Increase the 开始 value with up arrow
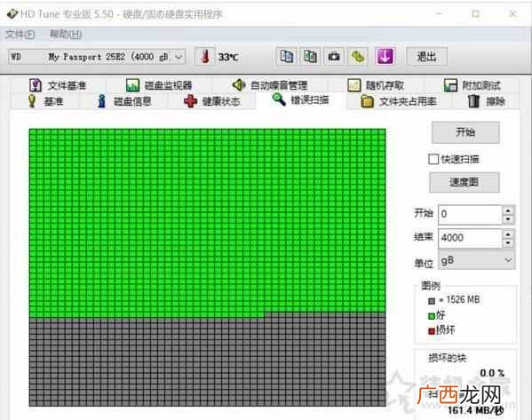This screenshot has width=532, height=420. [508, 210]
